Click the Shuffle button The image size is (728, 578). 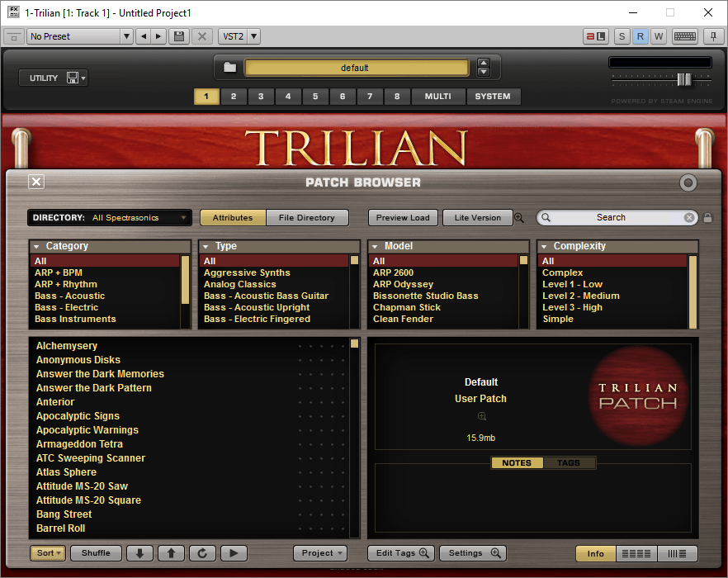pos(96,553)
